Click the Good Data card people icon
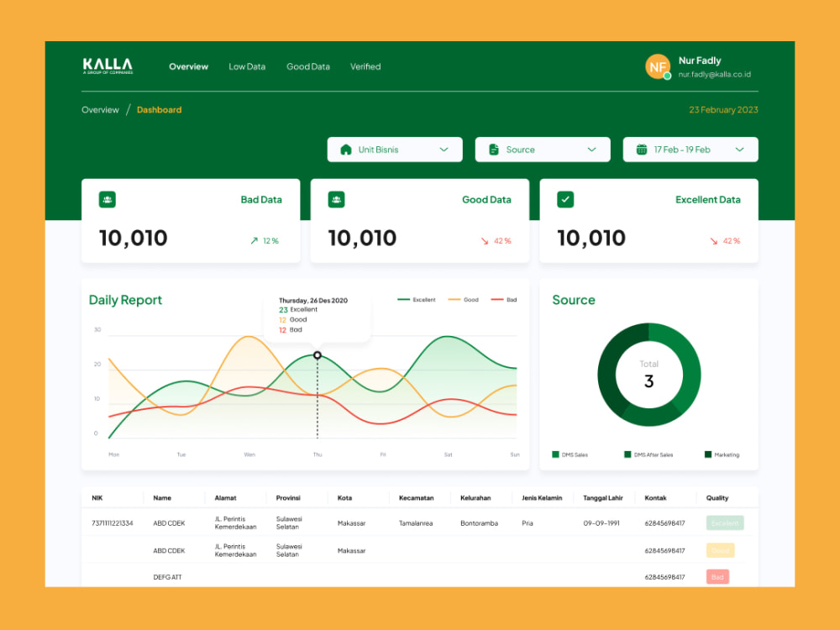840x630 pixels. (x=336, y=199)
